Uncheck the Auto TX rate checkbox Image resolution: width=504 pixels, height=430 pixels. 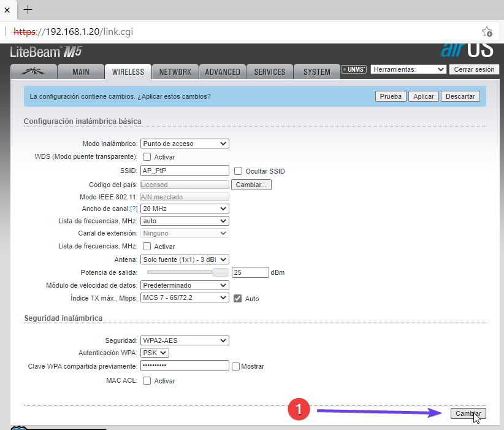tap(239, 298)
